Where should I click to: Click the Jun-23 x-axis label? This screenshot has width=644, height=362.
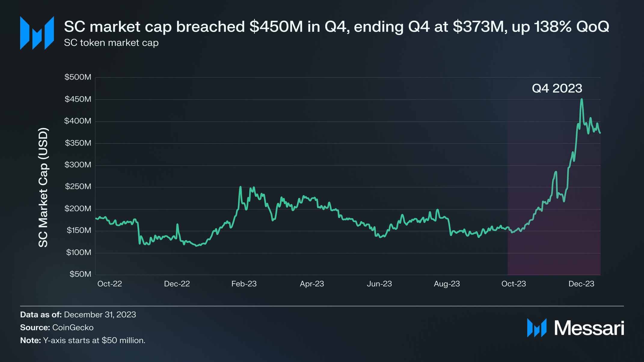click(379, 284)
